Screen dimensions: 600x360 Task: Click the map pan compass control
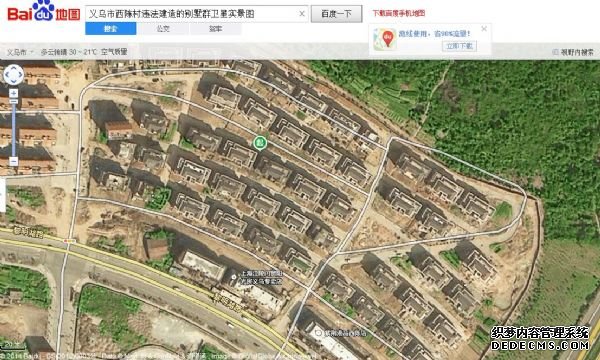click(x=13, y=75)
